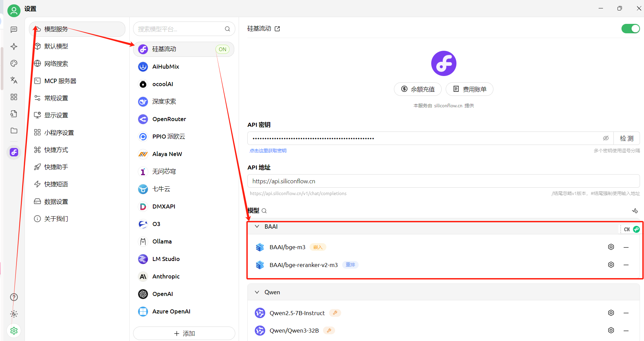Remove the BAAI/bge-m3 model with minus icon
644x341 pixels.
coord(626,247)
